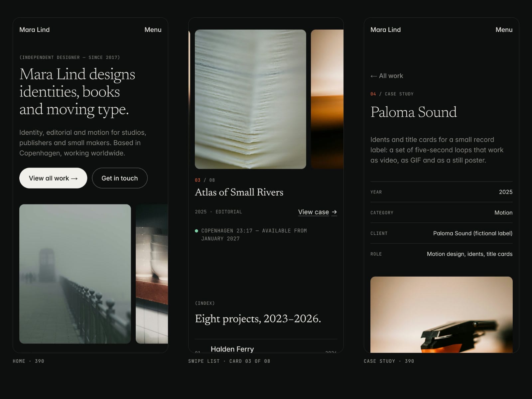Screen dimensions: 532x399
Task: Click 2025 · Editorial meta label
Action: pyautogui.click(x=218, y=212)
